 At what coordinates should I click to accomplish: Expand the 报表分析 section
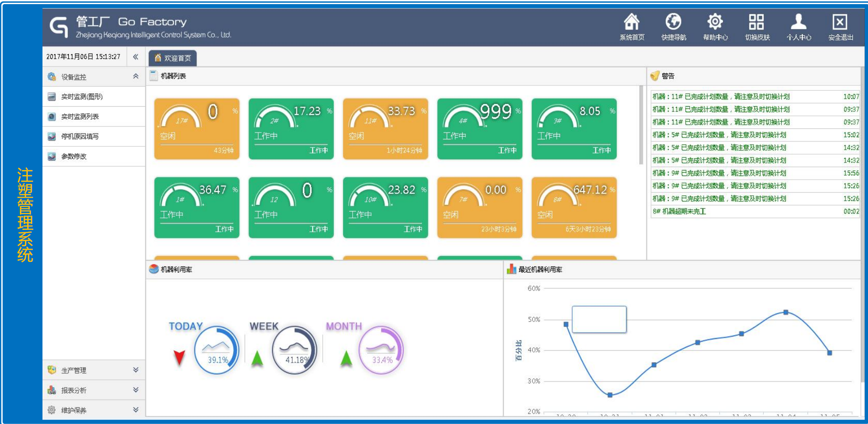tap(136, 390)
